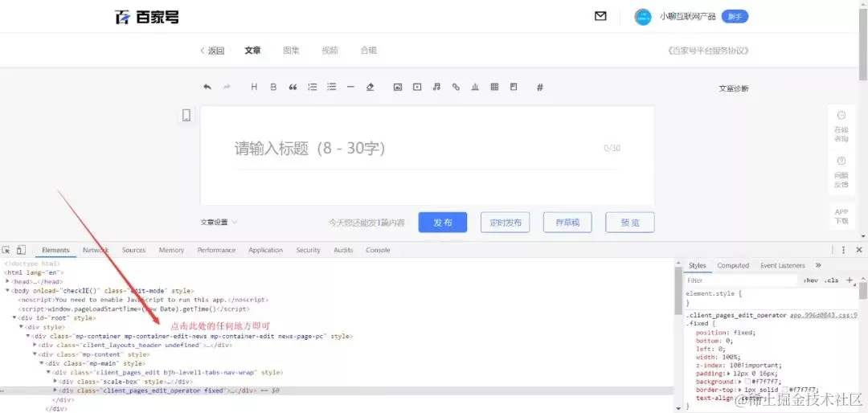Apply heading format with H icon
Viewport: 868px width, 413px height.
pos(254,87)
